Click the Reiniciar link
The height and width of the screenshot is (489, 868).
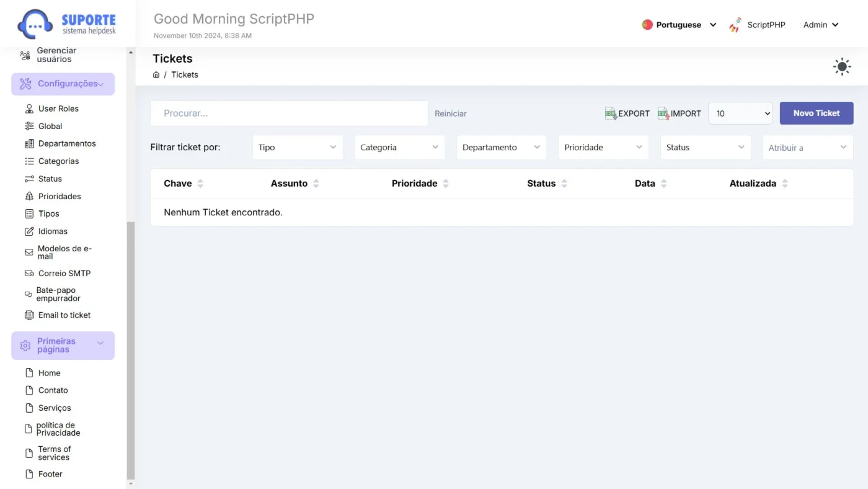click(451, 114)
